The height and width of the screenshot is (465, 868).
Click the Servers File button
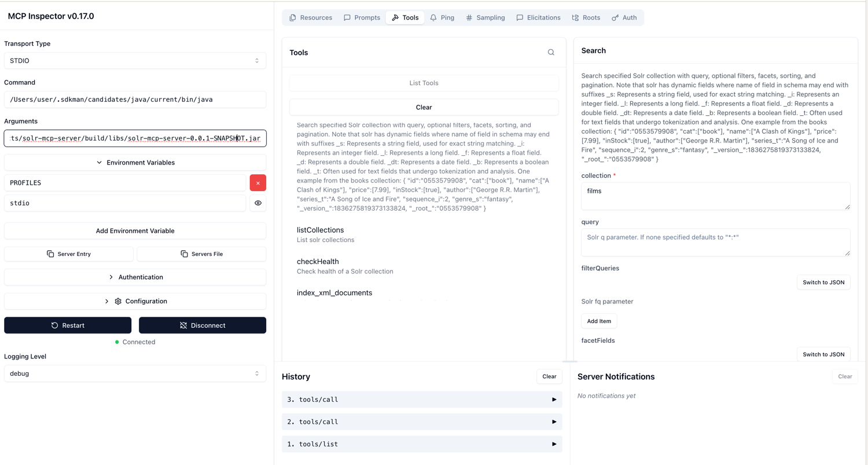point(201,254)
